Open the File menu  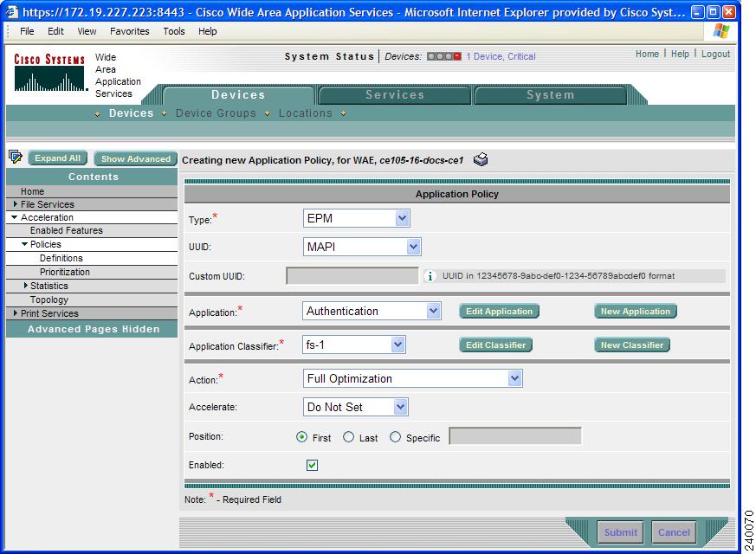pos(27,31)
